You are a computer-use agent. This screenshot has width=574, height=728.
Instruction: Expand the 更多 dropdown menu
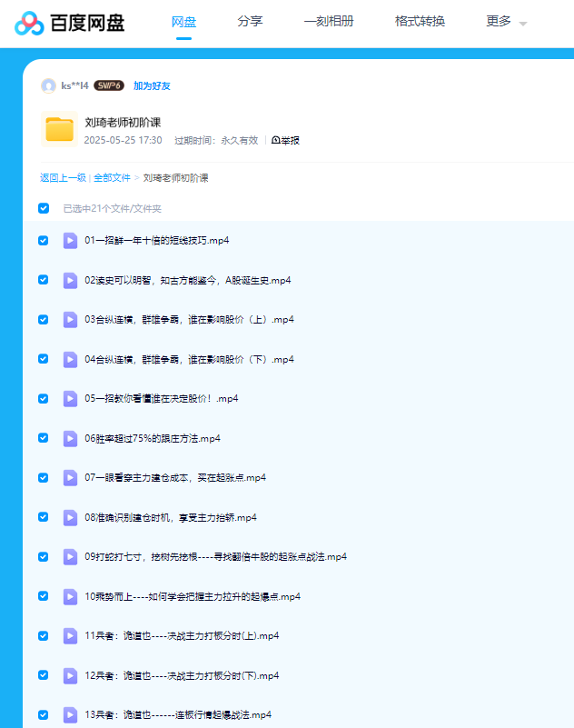coord(506,22)
